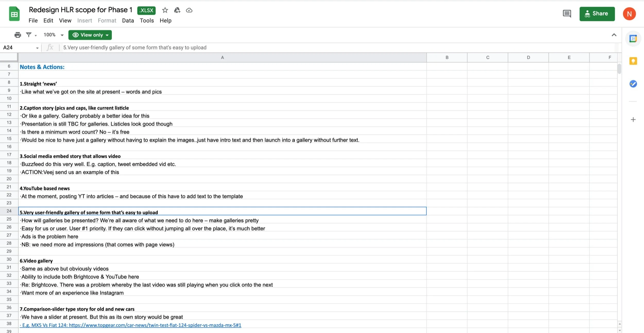The image size is (644, 333).
Task: Select cell 'Ads is the problem here'
Action: [x=222, y=235]
